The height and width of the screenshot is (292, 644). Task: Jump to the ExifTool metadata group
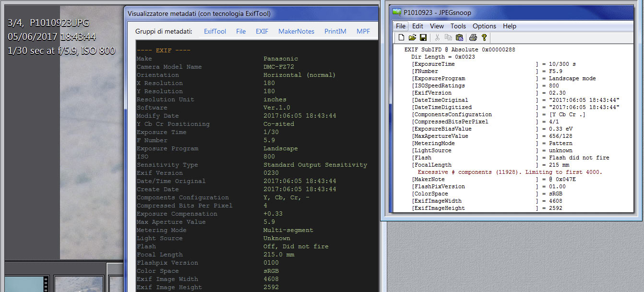215,31
